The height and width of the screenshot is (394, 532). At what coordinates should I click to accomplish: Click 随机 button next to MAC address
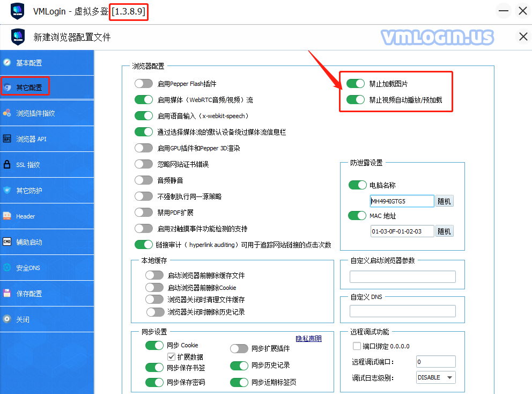tap(444, 231)
